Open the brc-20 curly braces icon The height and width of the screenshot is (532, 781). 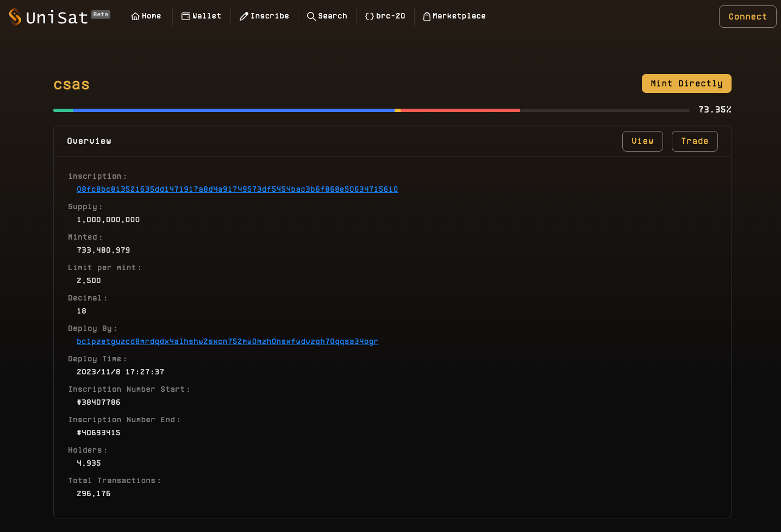[370, 16]
